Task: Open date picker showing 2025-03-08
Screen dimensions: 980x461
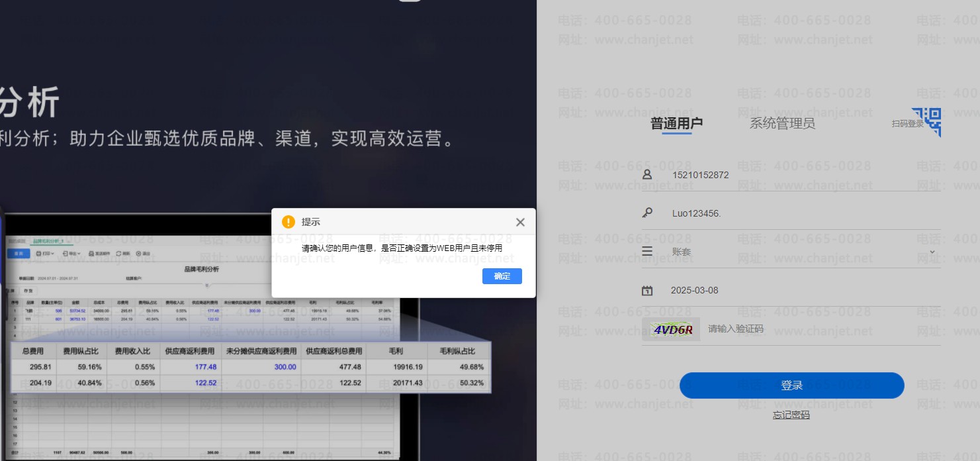Action: click(794, 290)
